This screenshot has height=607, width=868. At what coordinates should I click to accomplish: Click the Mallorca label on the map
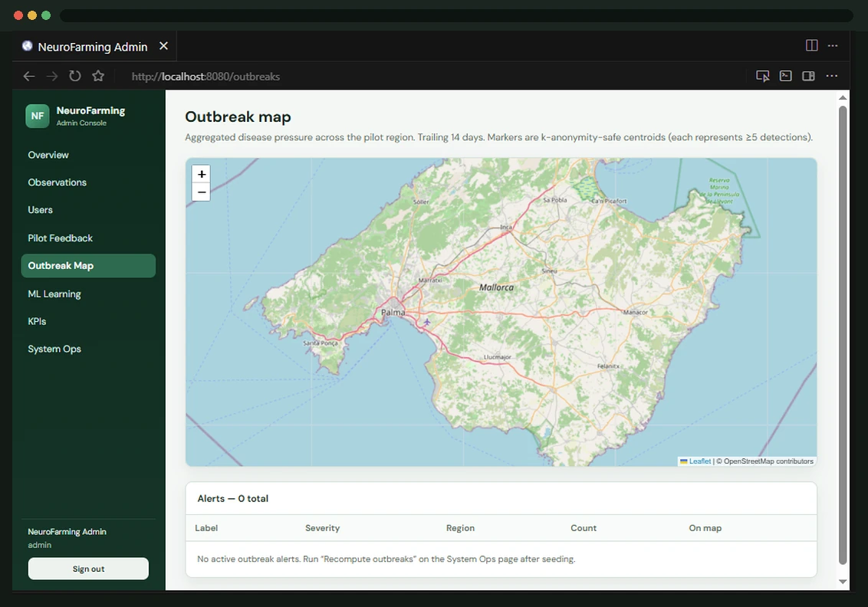coord(496,287)
